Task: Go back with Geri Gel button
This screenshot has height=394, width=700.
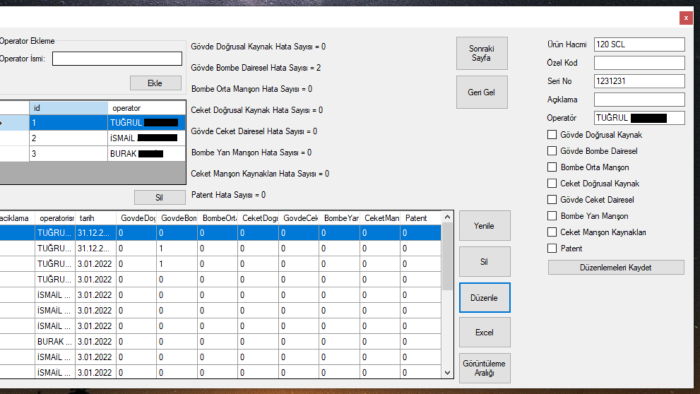Action: [x=482, y=92]
